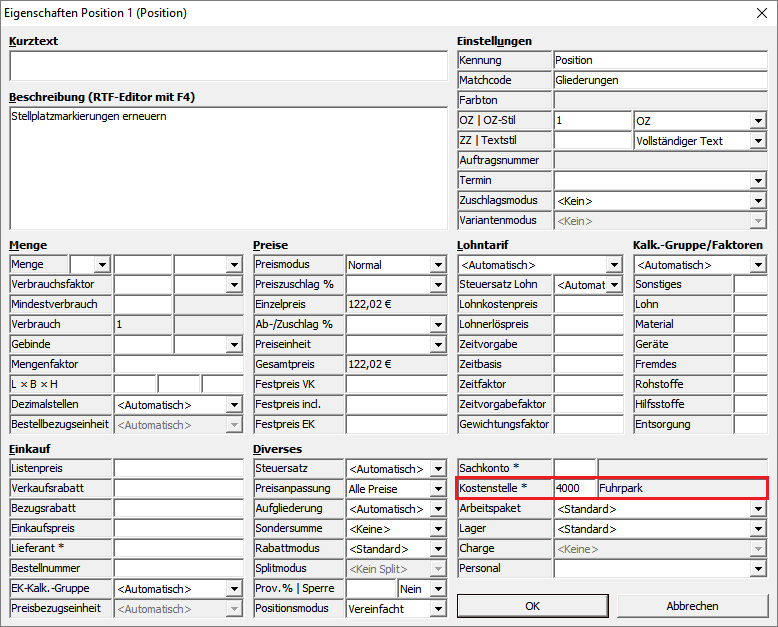
Task: Open the Preismodus dropdown
Action: point(437,265)
